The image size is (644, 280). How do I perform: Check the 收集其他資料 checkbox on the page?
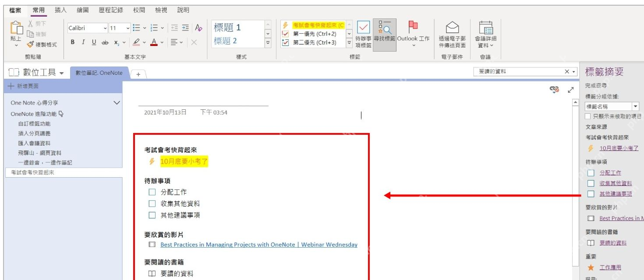pos(152,203)
